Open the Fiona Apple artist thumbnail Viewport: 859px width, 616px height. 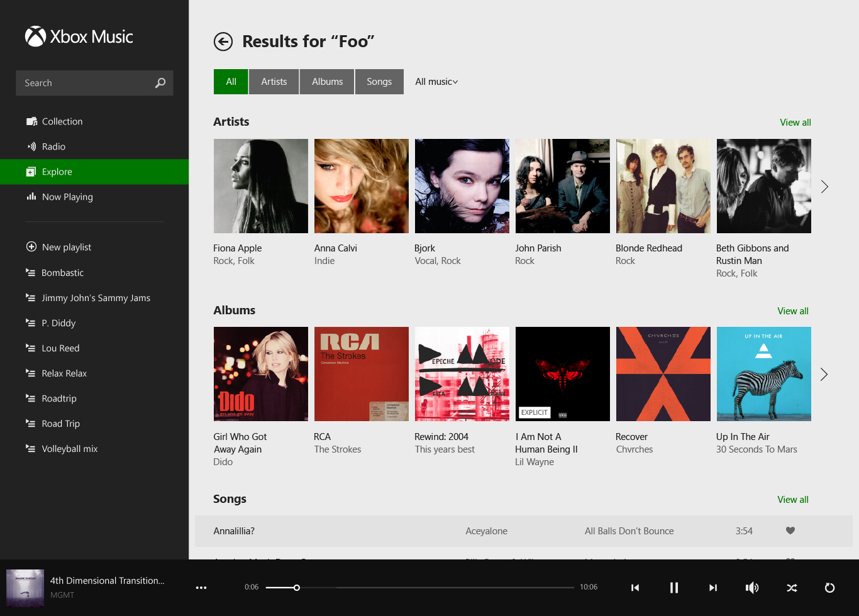click(261, 186)
